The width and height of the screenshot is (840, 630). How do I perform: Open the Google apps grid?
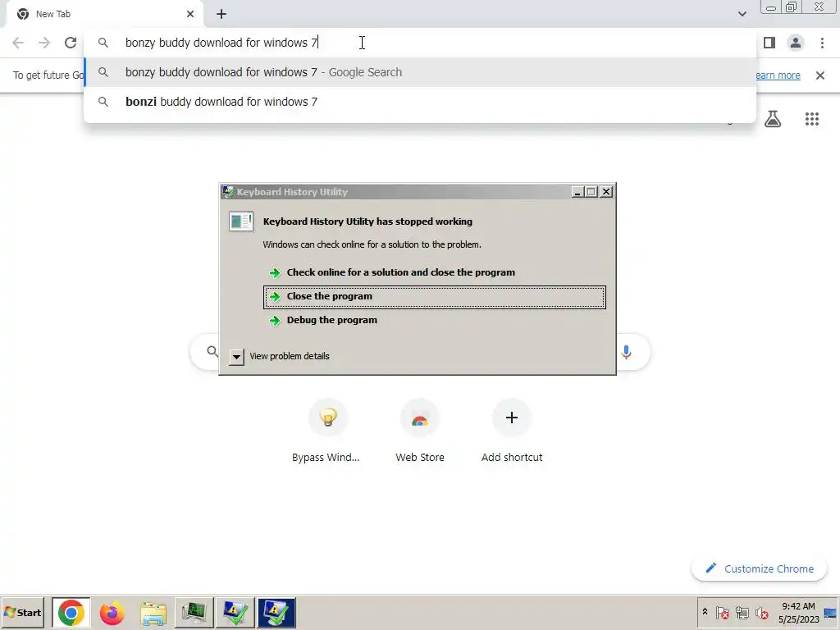(812, 118)
